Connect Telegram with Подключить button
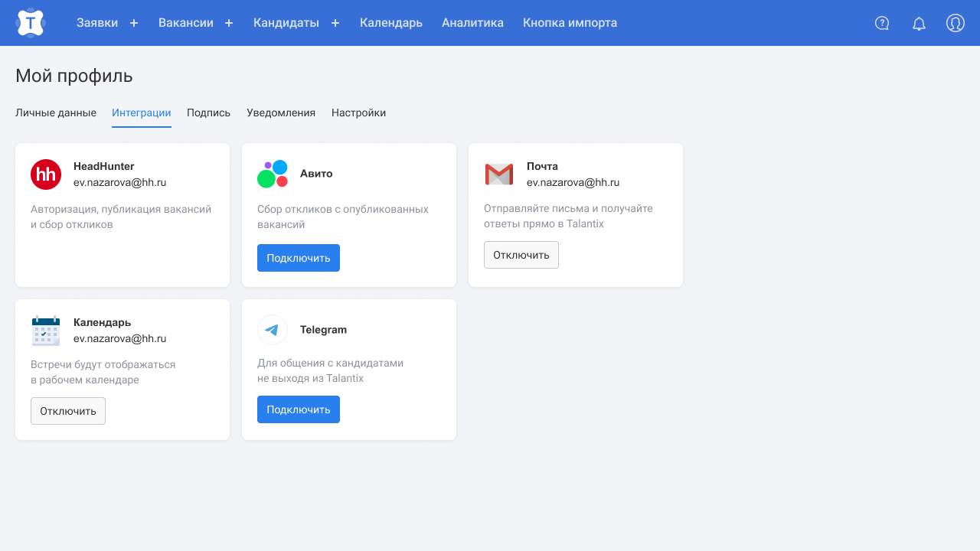This screenshot has height=551, width=980. coord(299,409)
